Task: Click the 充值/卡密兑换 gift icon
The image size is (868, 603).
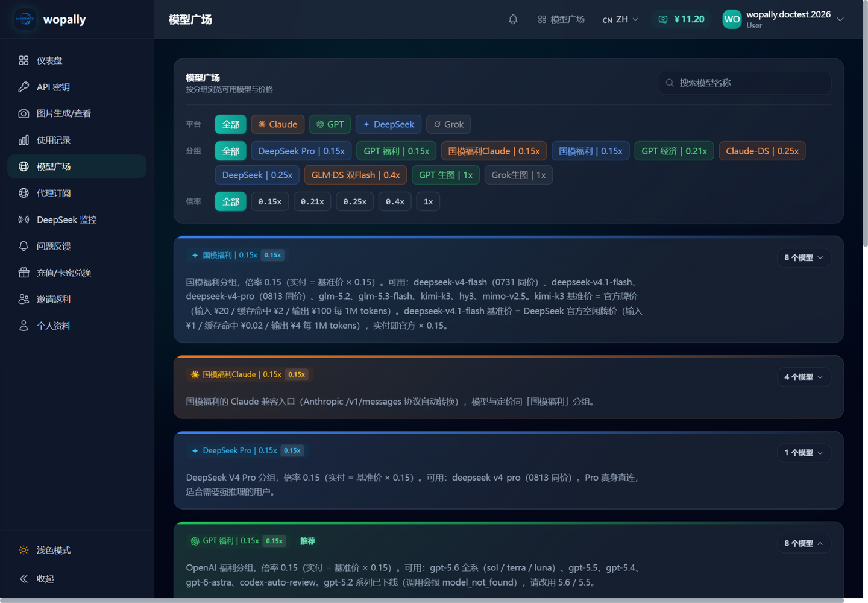Action: (24, 273)
